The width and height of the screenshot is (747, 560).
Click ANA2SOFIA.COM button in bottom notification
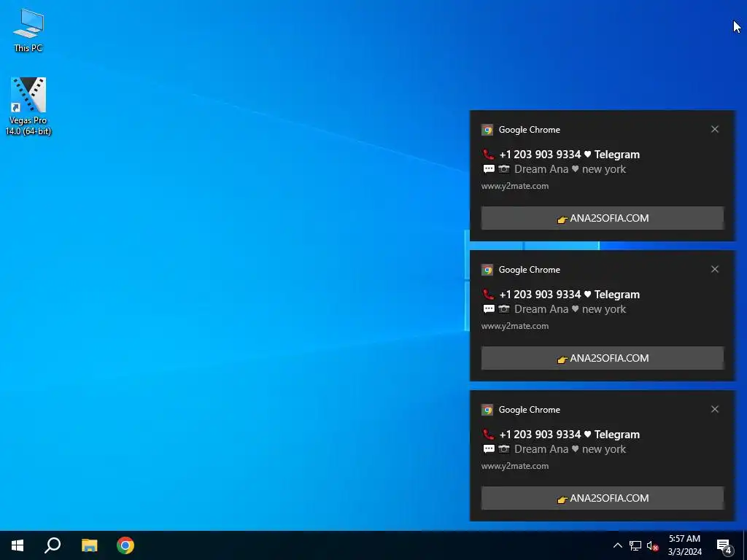(x=602, y=498)
